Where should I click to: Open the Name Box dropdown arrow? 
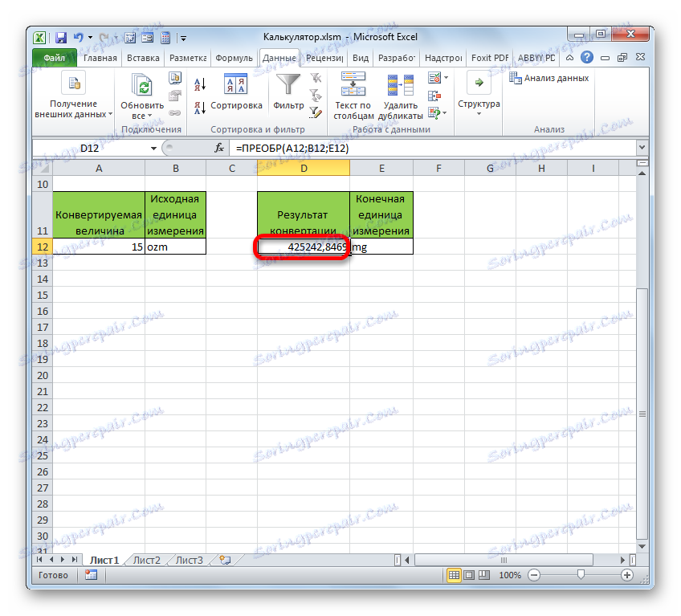point(153,149)
